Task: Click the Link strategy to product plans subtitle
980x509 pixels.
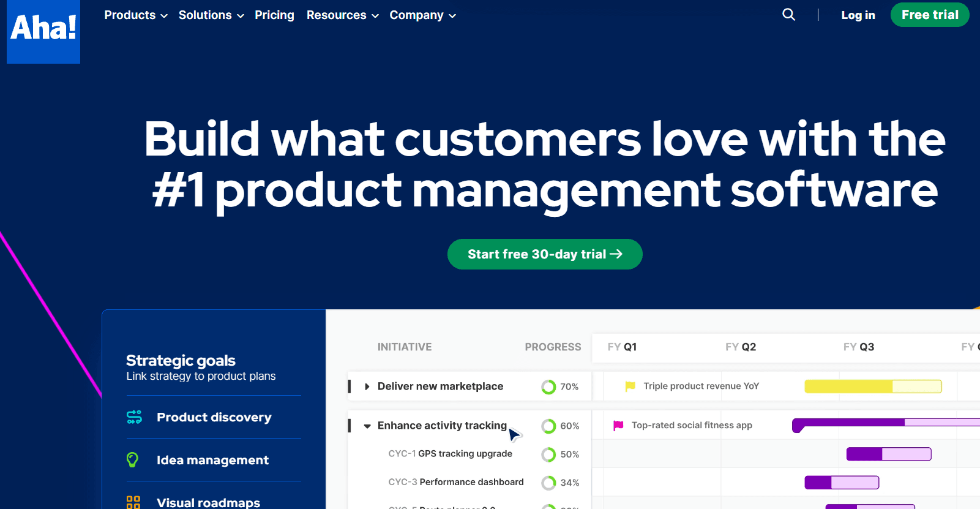Action: [x=201, y=376]
